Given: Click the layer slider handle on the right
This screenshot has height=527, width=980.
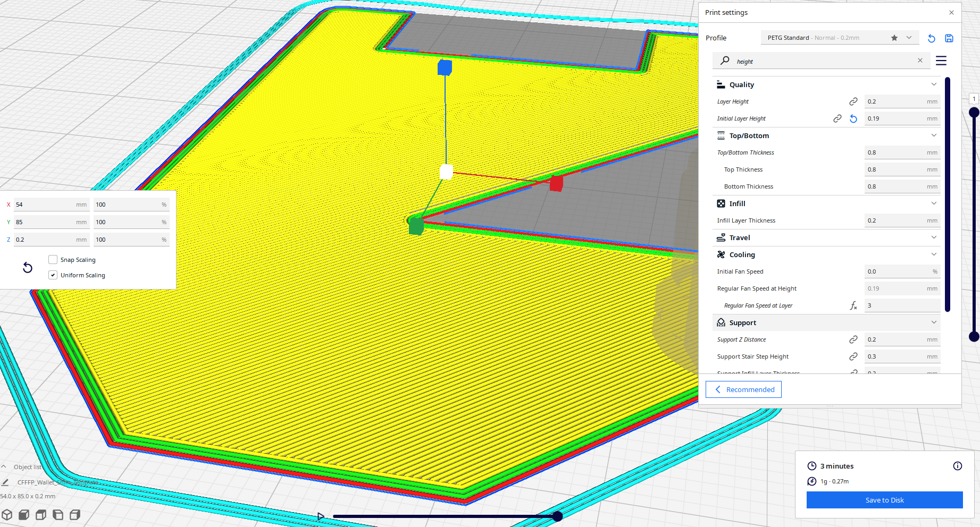Looking at the screenshot, I should [974, 112].
